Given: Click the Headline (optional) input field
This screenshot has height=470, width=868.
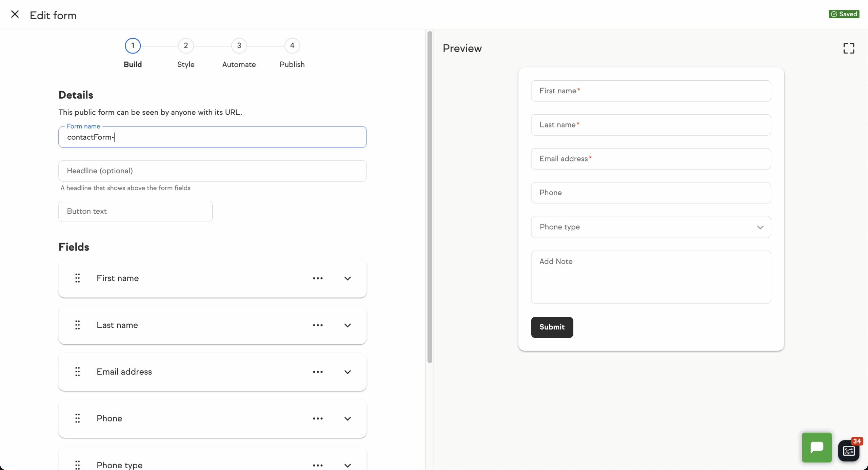Looking at the screenshot, I should 212,171.
